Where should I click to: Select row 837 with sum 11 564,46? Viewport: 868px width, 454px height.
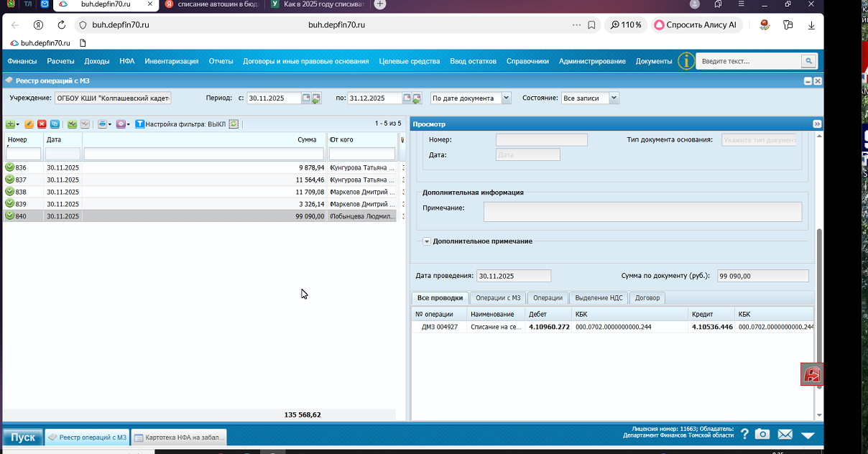(200, 180)
